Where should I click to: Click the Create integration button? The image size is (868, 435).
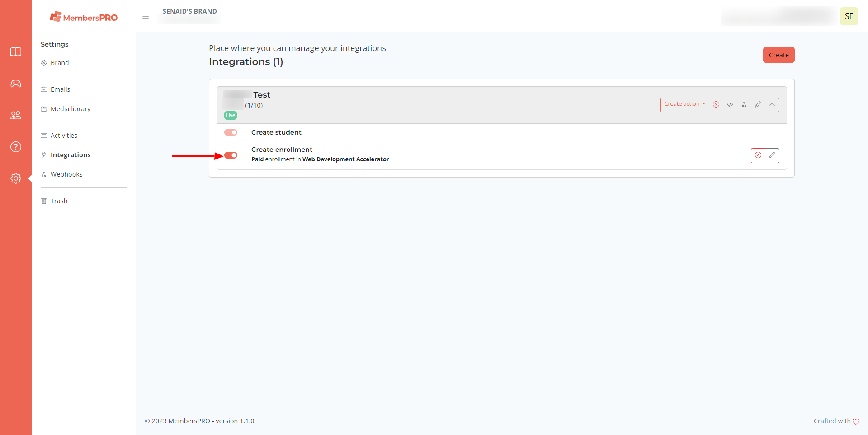(x=778, y=55)
